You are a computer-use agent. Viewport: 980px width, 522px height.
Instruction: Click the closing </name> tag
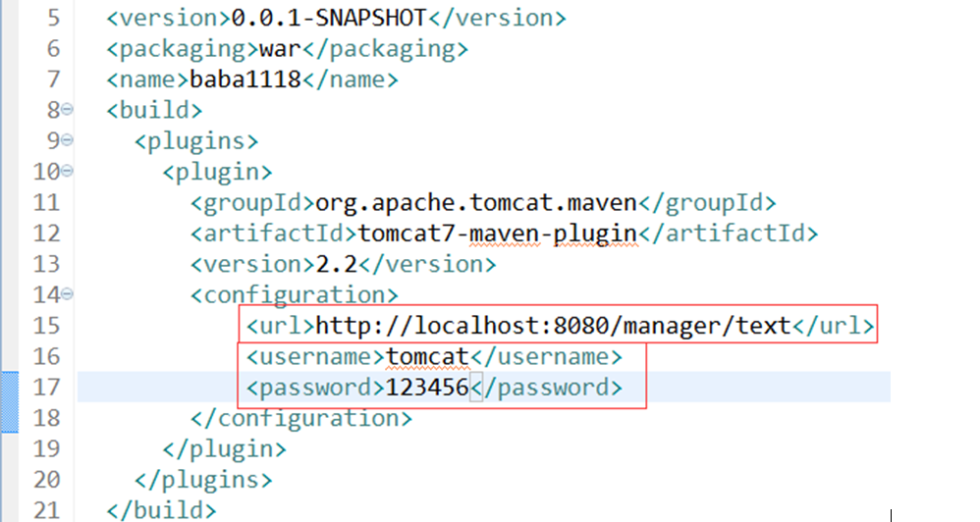(x=350, y=79)
